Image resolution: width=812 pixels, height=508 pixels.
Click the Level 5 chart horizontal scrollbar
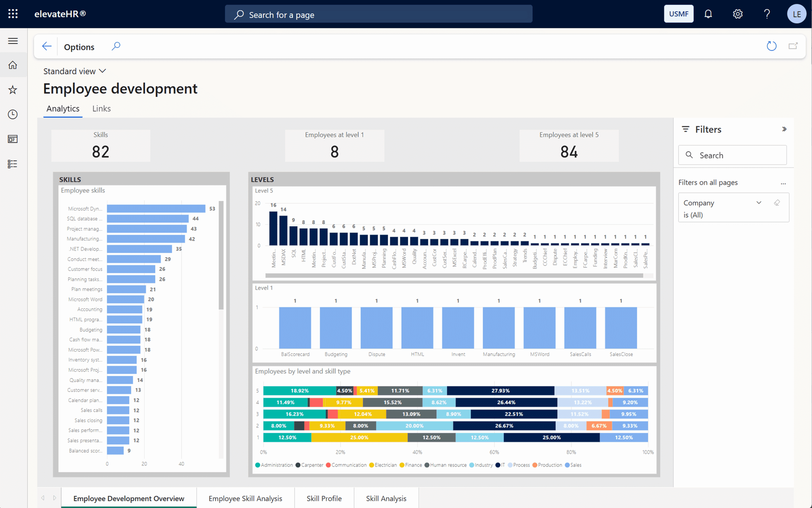453,275
